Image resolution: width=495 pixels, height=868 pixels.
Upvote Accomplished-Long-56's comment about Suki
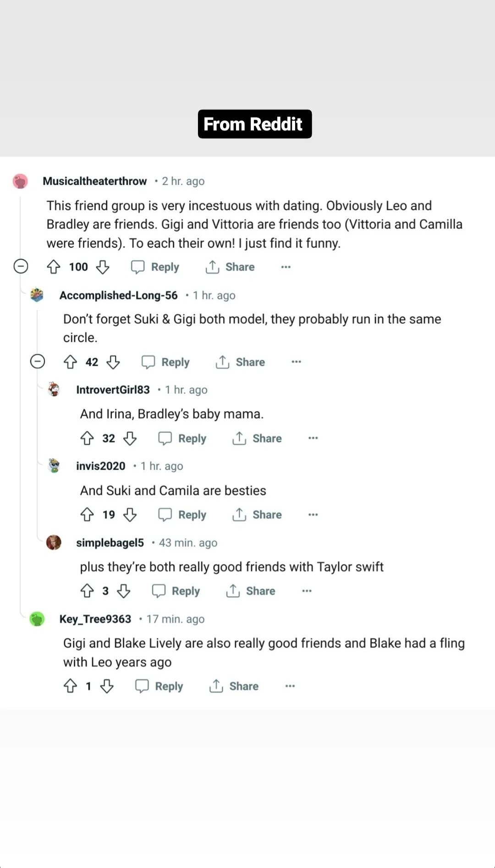click(x=70, y=362)
